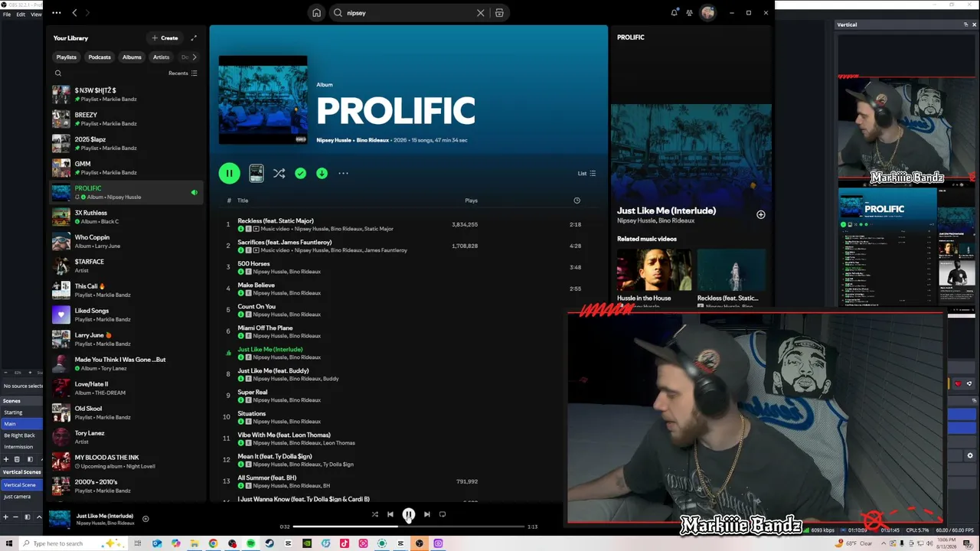The image size is (980, 551).
Task: Open more options for PROLIFIC album
Action: click(343, 174)
